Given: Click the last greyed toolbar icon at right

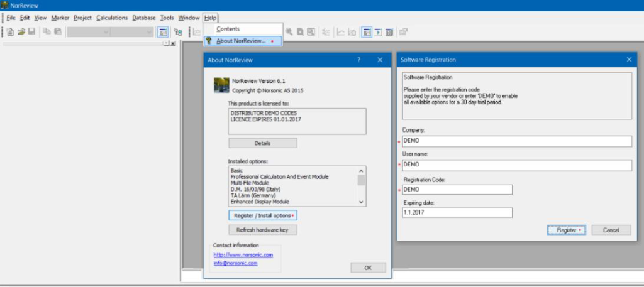Looking at the screenshot, I should pyautogui.click(x=403, y=32).
